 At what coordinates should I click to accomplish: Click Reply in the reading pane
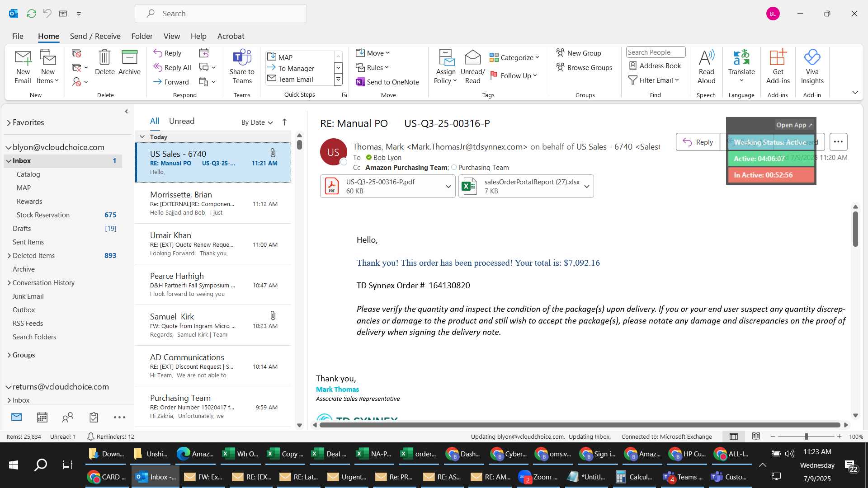[698, 142]
